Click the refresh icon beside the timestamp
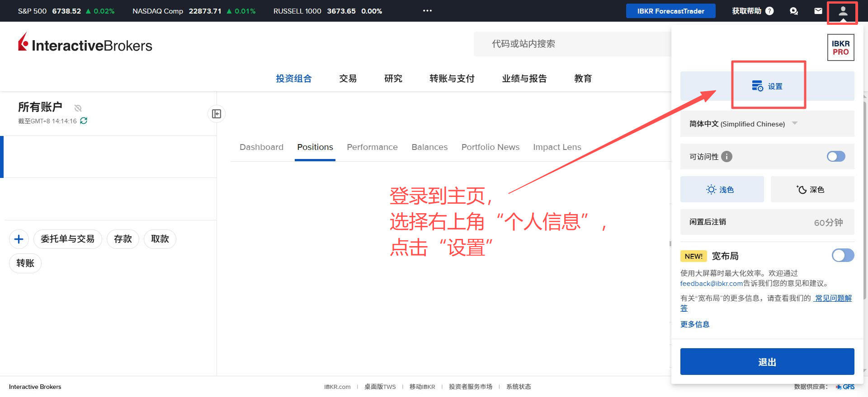The image size is (868, 397). click(84, 121)
